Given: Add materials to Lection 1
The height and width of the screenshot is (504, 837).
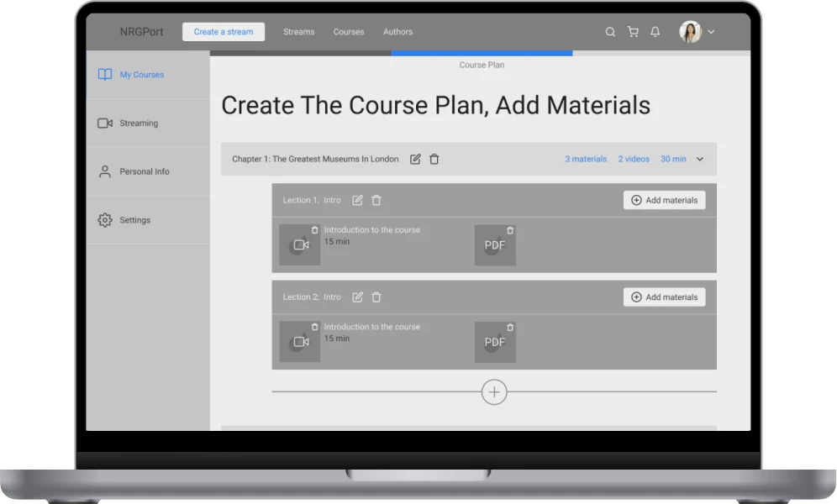Looking at the screenshot, I should click(664, 200).
